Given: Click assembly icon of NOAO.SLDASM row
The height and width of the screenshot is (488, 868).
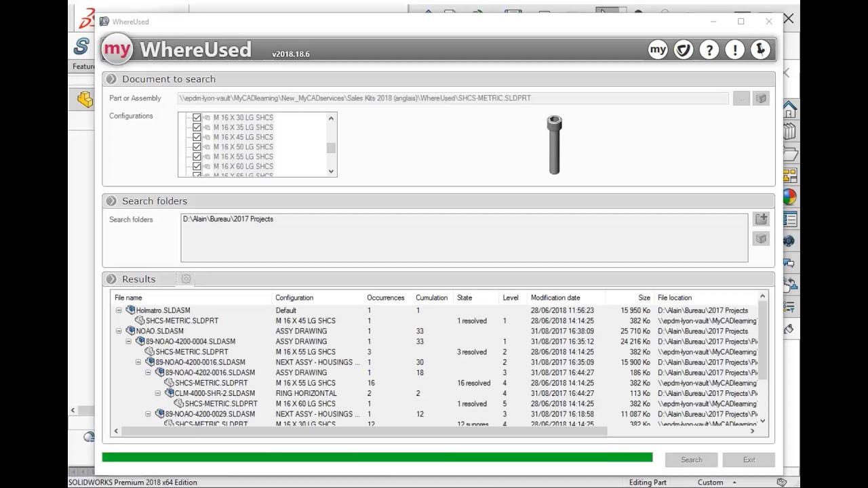Looking at the screenshot, I should coord(130,331).
